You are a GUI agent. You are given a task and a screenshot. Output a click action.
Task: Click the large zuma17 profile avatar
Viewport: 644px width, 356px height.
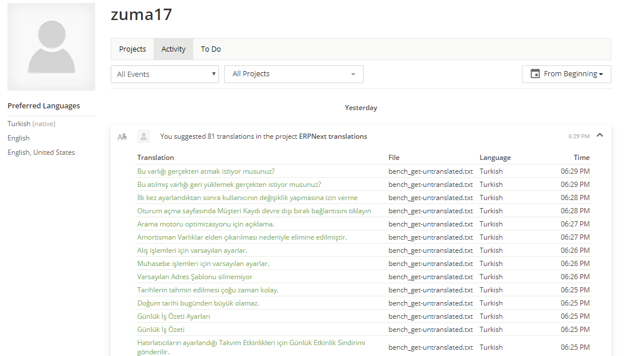click(52, 47)
